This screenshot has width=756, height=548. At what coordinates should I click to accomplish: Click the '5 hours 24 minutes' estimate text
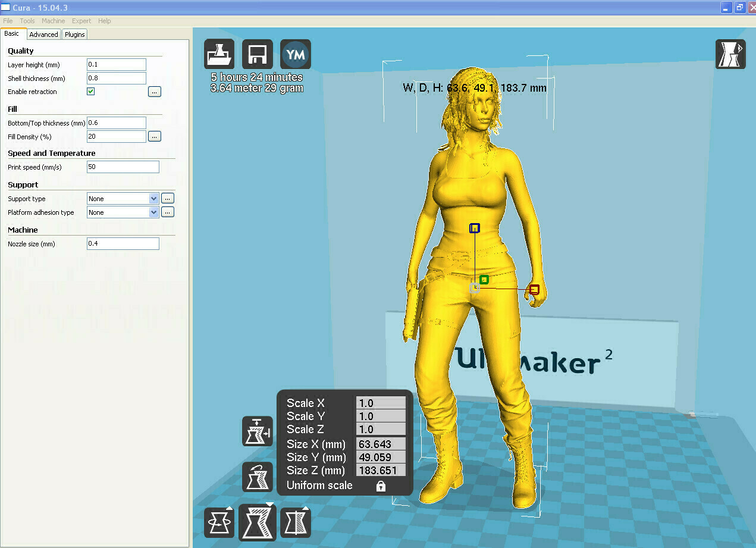[256, 77]
